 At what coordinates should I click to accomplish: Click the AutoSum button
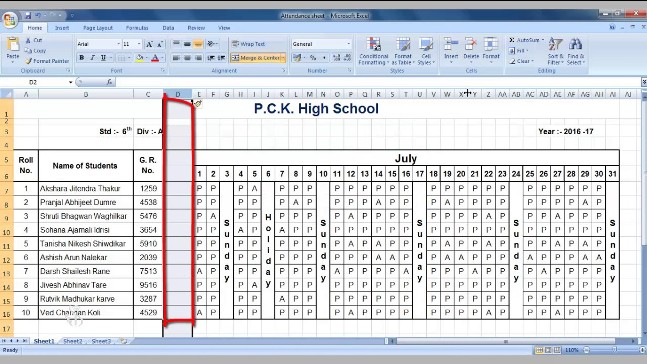coord(526,40)
